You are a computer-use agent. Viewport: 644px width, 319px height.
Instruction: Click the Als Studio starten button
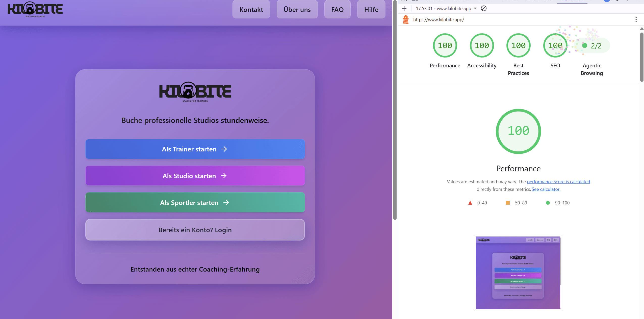195,176
